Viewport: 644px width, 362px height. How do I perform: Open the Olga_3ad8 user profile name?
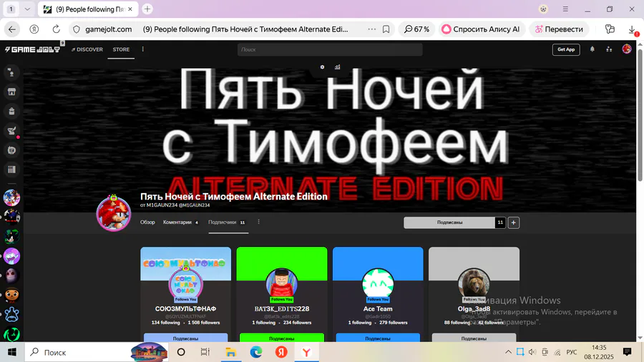pos(474,308)
